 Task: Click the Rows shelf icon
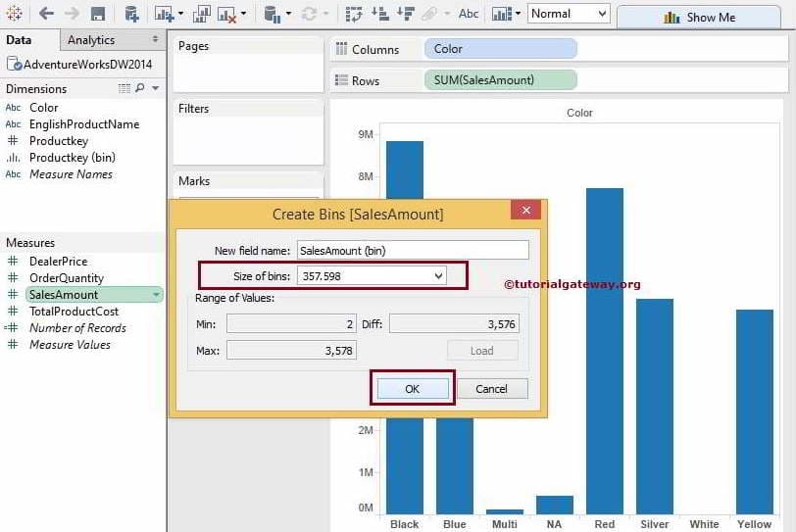[x=342, y=80]
